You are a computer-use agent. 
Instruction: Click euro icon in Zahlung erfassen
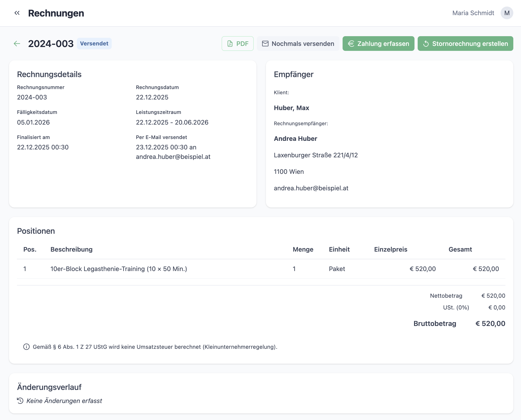tap(351, 44)
